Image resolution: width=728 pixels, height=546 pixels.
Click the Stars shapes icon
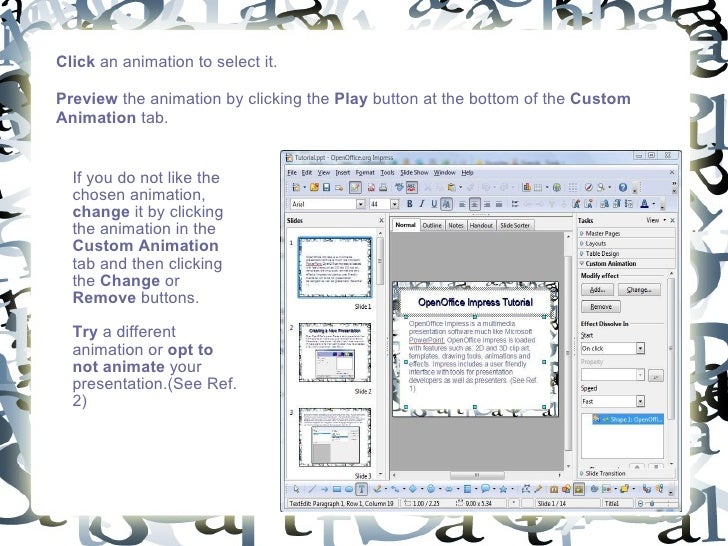503,489
